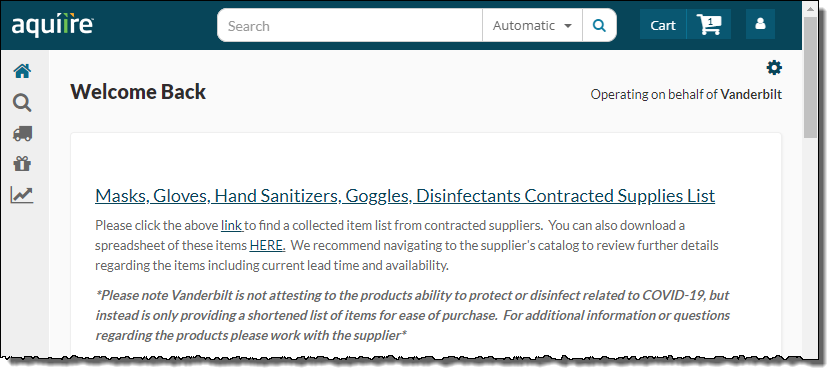Open the Contracted Supplies List heading link

405,196
